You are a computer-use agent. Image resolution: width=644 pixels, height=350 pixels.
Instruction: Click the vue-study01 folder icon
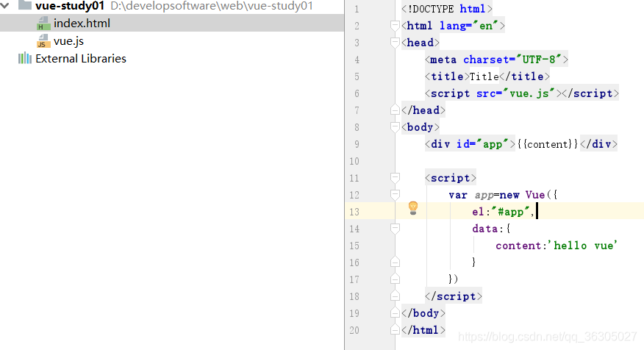click(25, 5)
